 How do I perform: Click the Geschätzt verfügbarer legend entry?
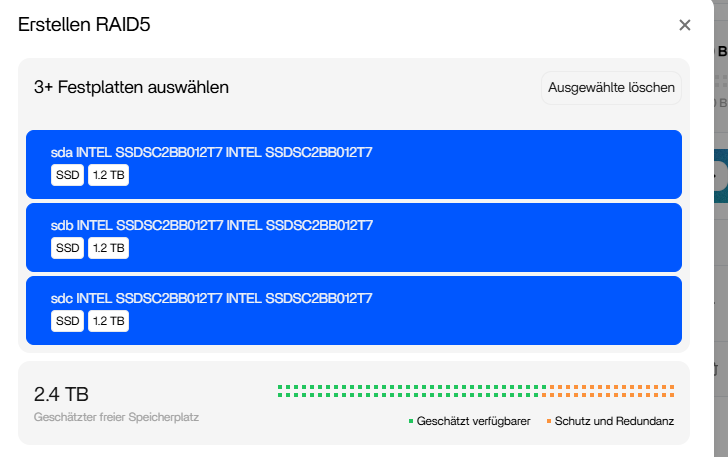[x=469, y=421]
